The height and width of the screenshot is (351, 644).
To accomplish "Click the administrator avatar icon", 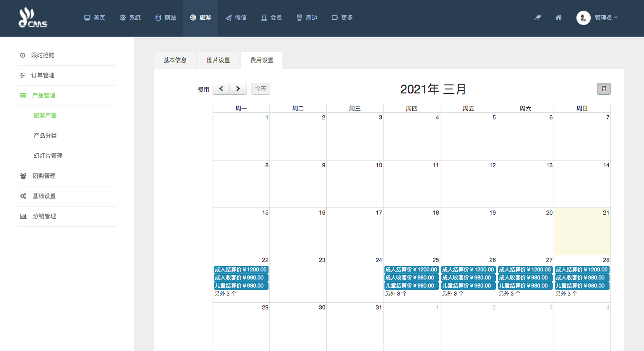I will tap(583, 18).
